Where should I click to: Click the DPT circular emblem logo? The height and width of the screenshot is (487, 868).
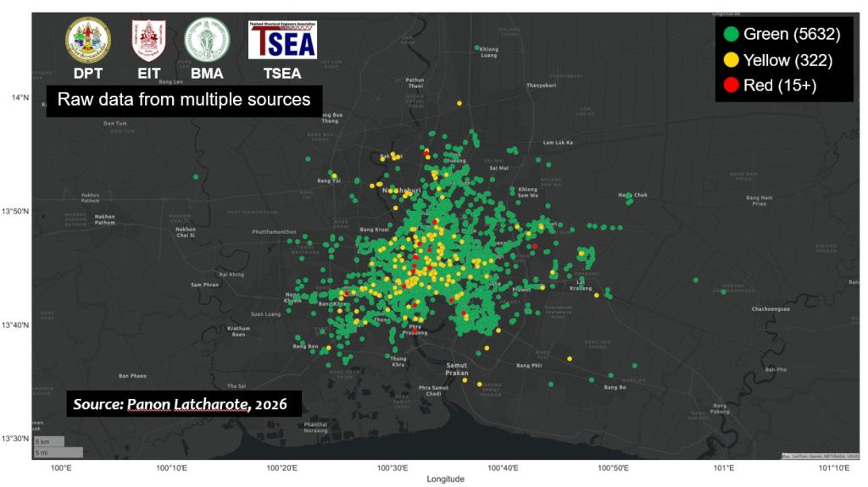click(87, 39)
